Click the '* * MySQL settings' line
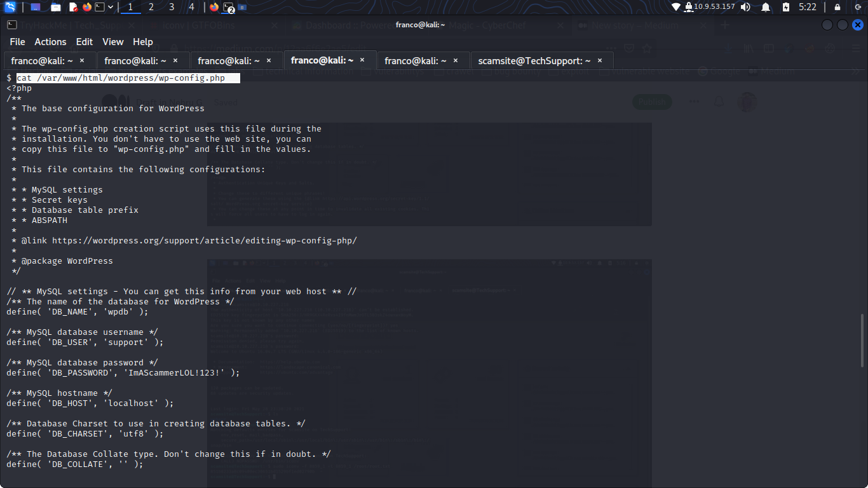Viewport: 868px width, 488px height. [57, 189]
